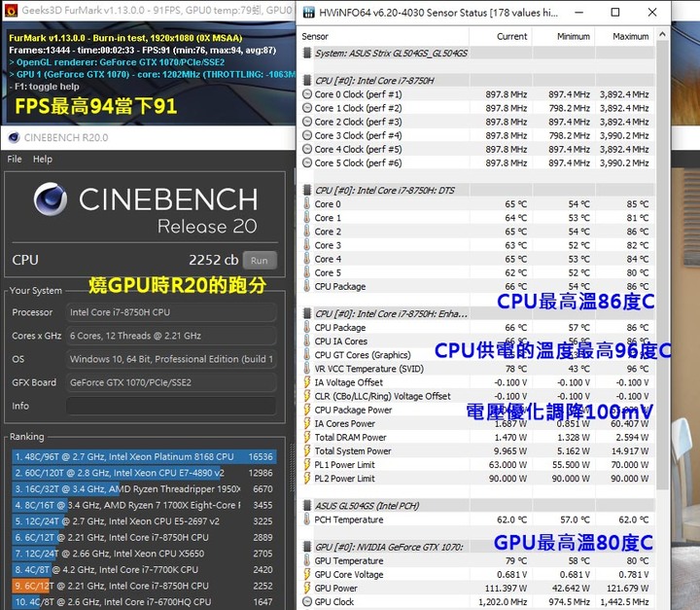Image resolution: width=700 pixels, height=610 pixels.
Task: Click the GPU Power current value 111.397 W
Action: [506, 588]
